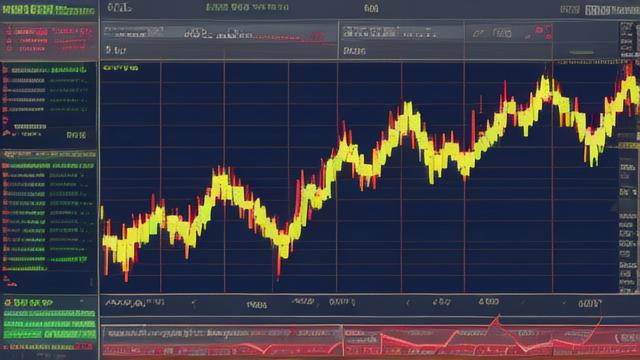Click the red square icon in top toolbar
The image size is (640, 360).
(539, 30)
